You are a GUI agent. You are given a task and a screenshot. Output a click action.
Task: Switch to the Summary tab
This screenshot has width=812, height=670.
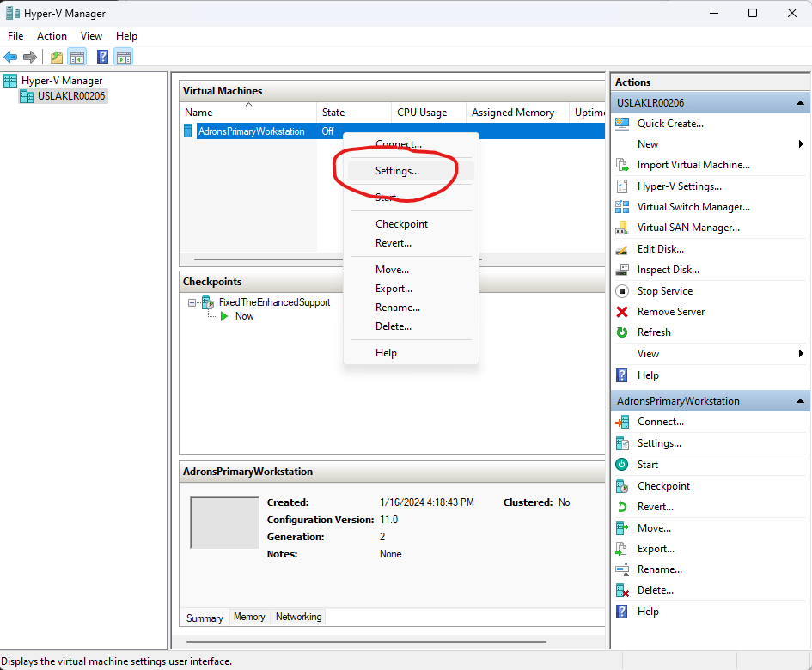click(x=205, y=618)
